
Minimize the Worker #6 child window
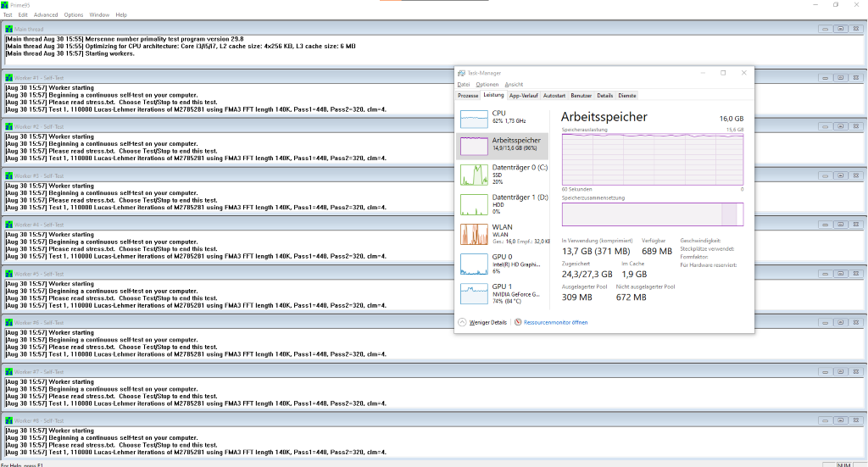point(825,323)
